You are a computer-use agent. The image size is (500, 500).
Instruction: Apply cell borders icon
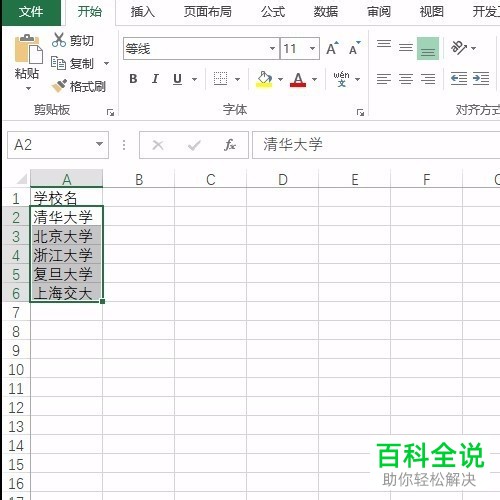coord(220,79)
